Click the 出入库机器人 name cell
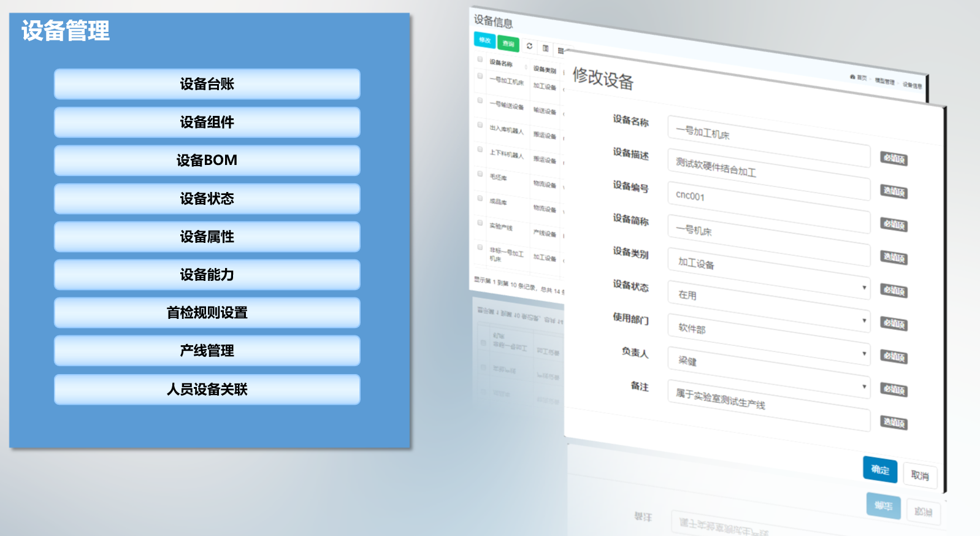Image resolution: width=980 pixels, height=536 pixels. (x=507, y=130)
